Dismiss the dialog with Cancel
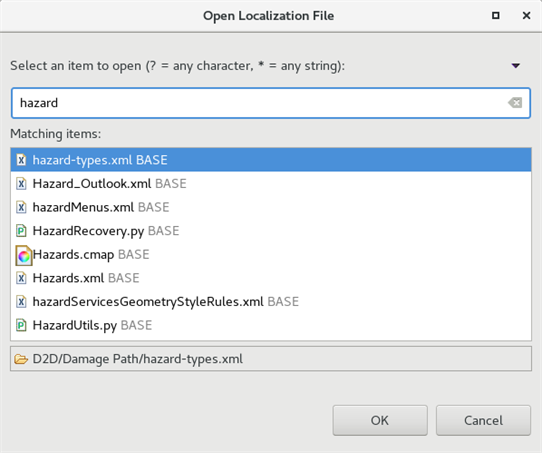 tap(483, 421)
